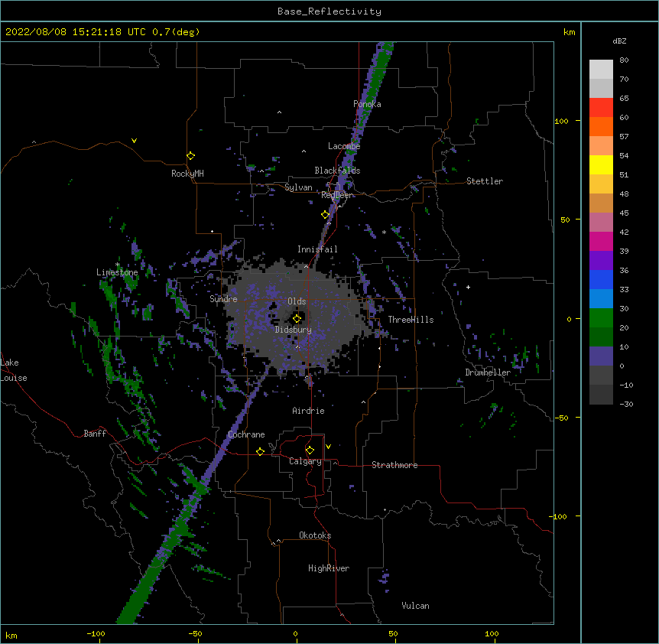Click the dBZ legend heading
Screen dimensions: 659x644
(619, 41)
